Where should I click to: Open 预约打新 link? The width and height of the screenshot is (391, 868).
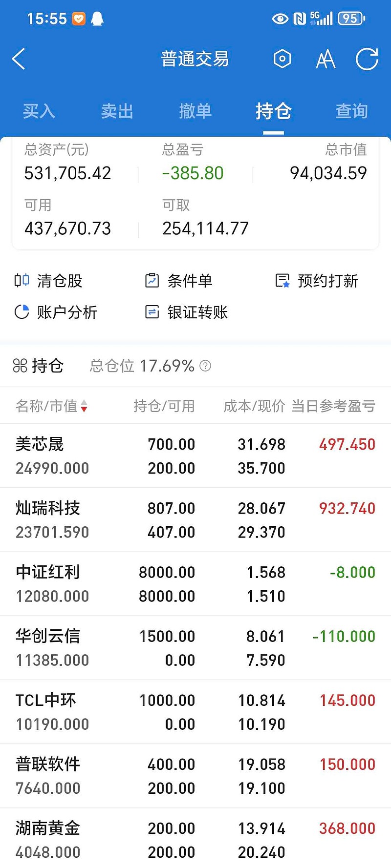pos(328,281)
